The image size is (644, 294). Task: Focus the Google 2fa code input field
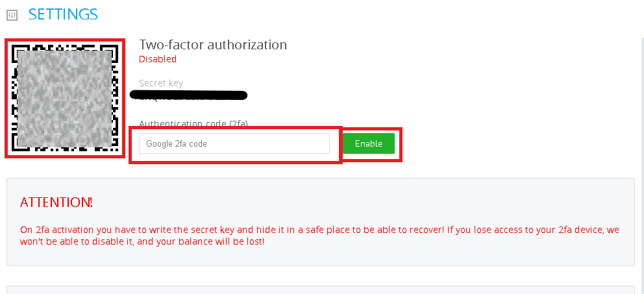coord(234,143)
